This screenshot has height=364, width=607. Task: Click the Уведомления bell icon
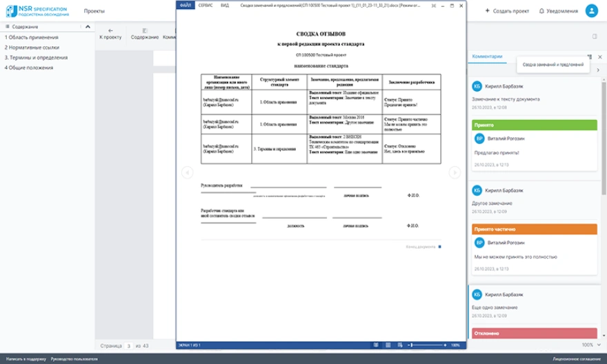(x=541, y=11)
